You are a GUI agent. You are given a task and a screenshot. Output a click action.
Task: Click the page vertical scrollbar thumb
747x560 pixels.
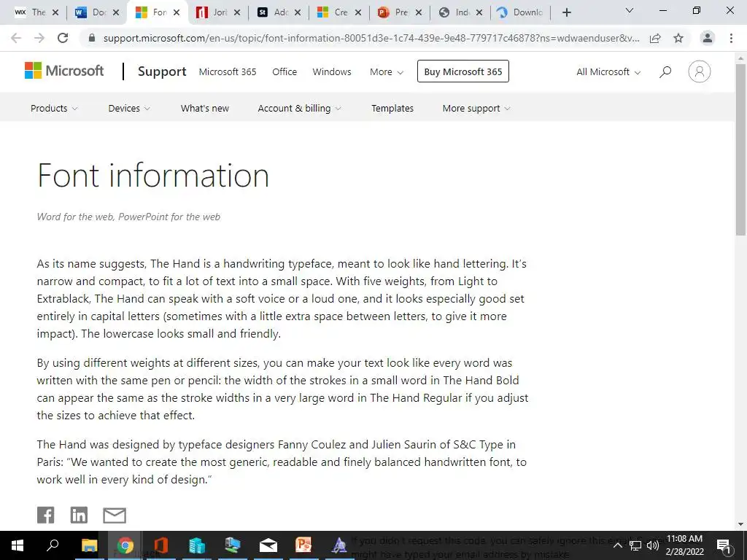[x=740, y=149]
